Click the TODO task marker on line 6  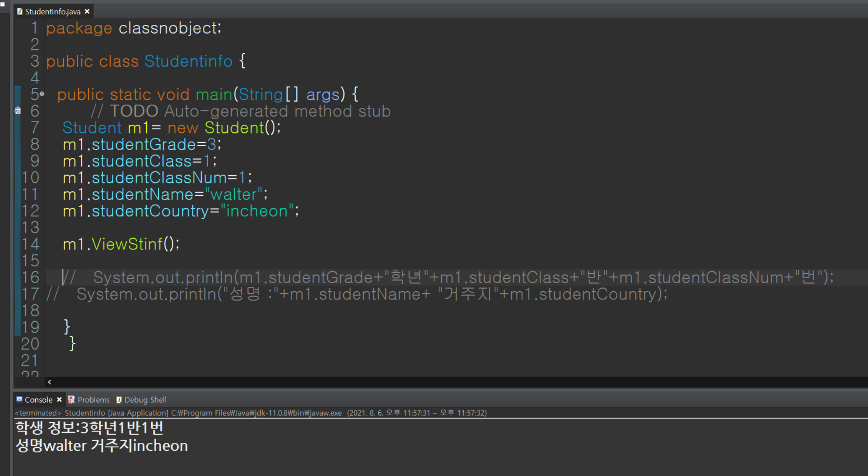(18, 110)
